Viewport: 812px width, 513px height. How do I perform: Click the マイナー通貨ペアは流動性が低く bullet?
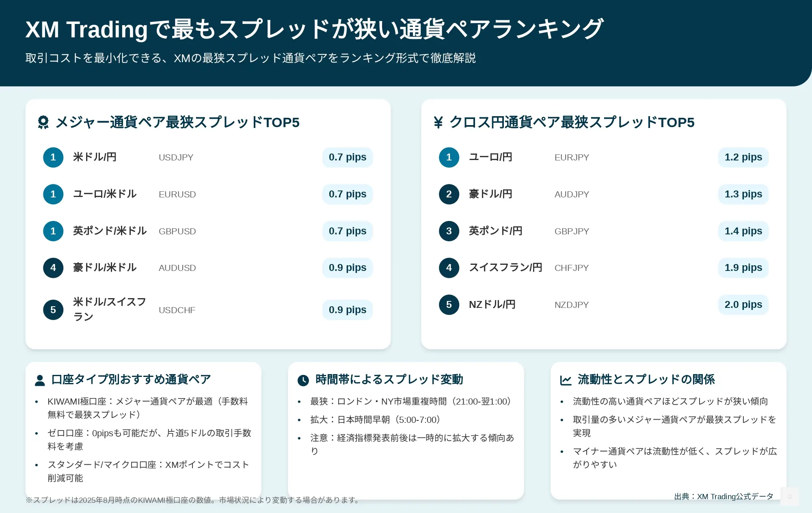(x=675, y=458)
